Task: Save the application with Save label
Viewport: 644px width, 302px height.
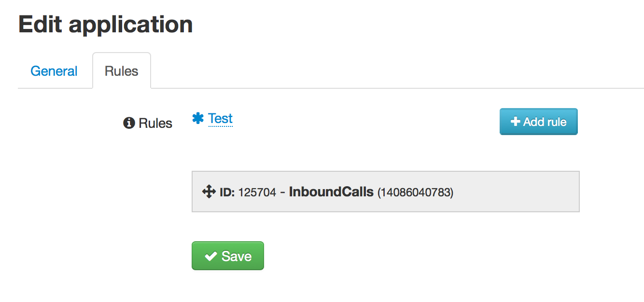Action: (x=237, y=256)
